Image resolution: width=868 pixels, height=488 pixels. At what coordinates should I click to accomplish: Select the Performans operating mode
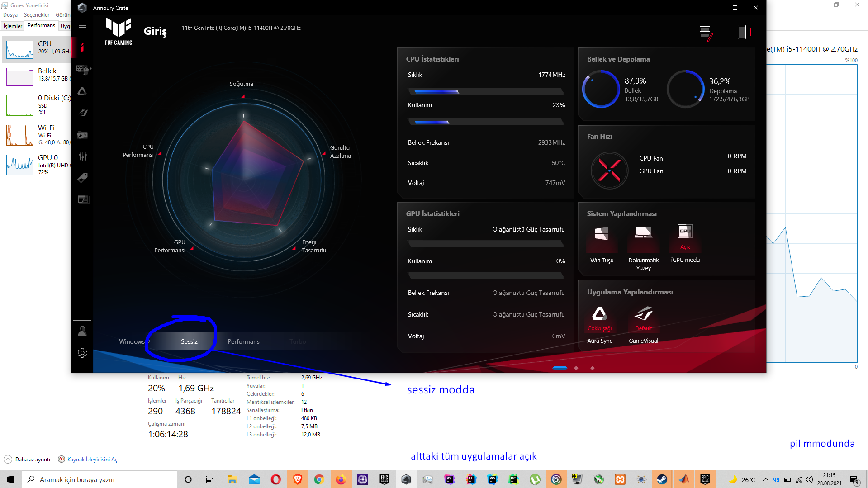243,341
